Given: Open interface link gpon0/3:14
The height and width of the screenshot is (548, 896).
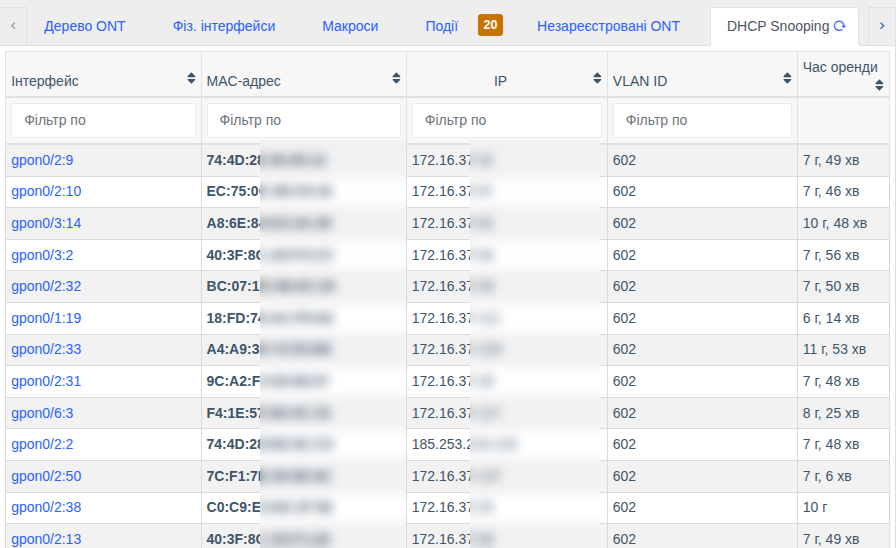Looking at the screenshot, I should [x=46, y=223].
